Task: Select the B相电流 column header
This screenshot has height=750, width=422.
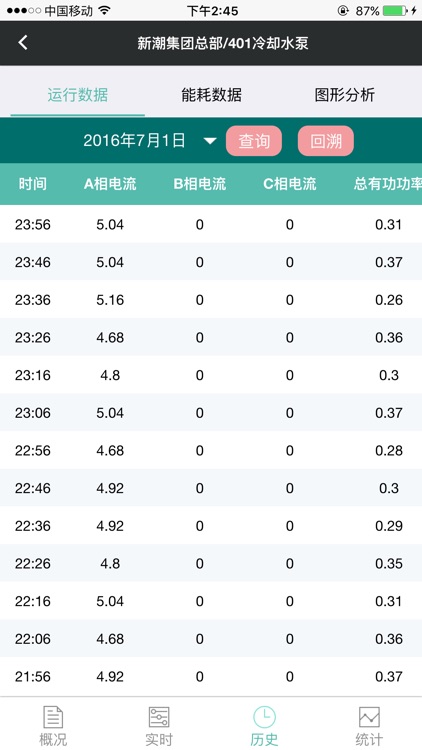Action: point(200,184)
